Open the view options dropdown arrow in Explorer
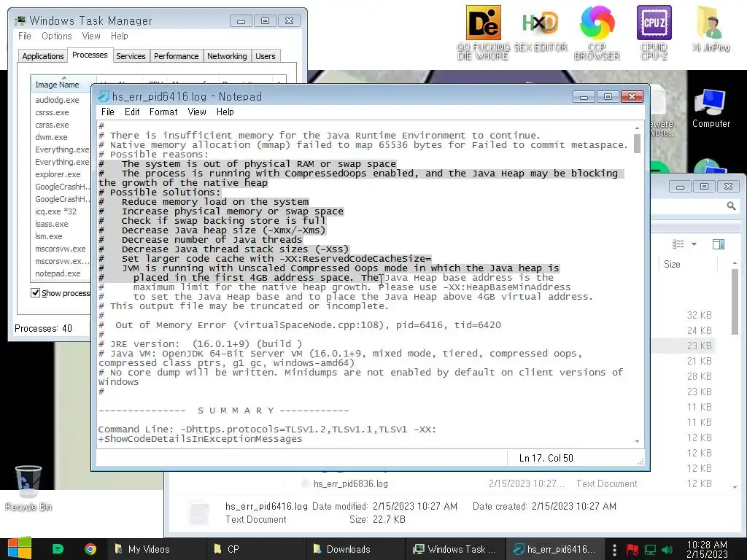Viewport: 747px width, 560px height. [694, 244]
